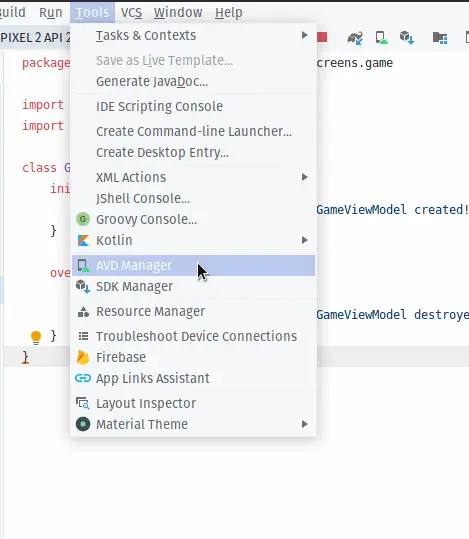
Task: Select XML Actions menu entry
Action: 193,177
